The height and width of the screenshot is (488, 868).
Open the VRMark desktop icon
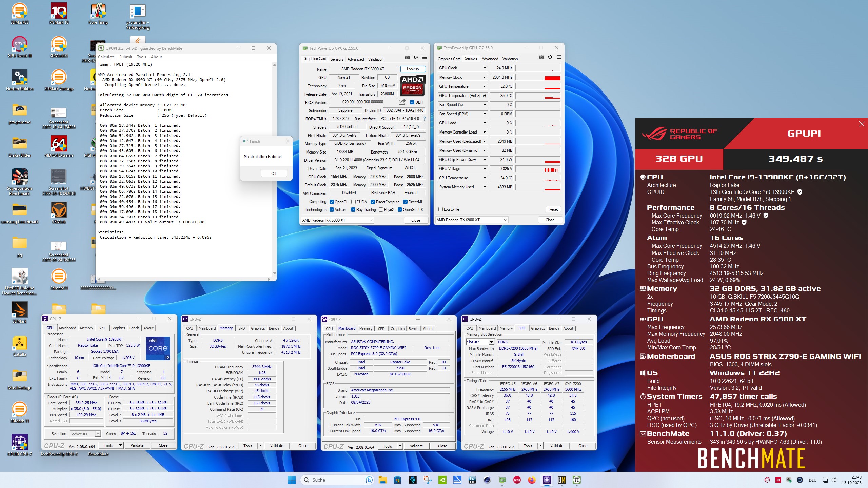tap(59, 213)
